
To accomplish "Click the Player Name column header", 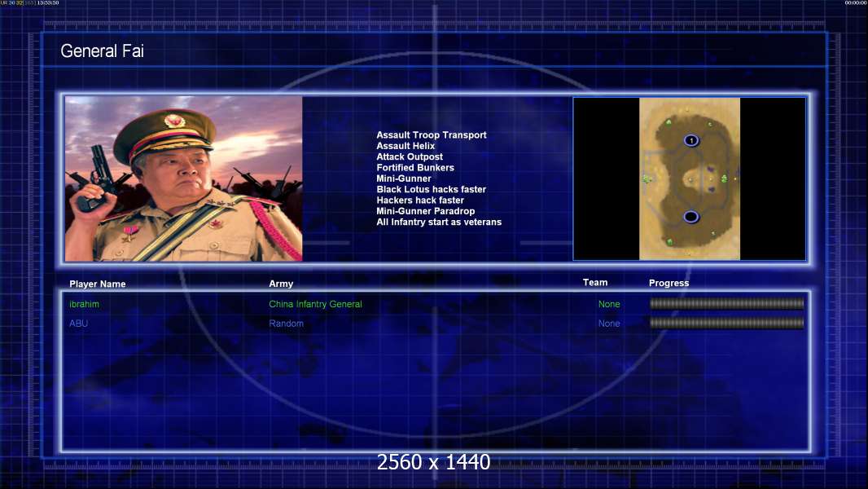I will point(98,284).
